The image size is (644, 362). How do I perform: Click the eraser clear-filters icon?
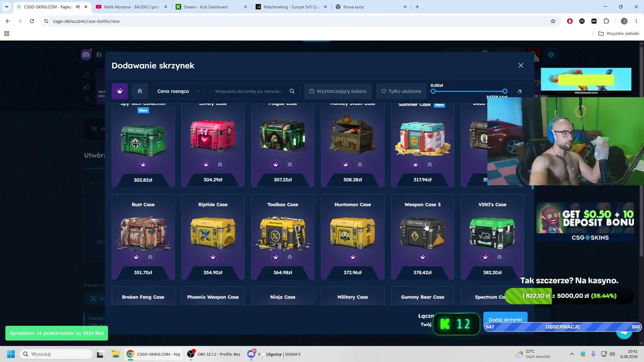[x=520, y=91]
